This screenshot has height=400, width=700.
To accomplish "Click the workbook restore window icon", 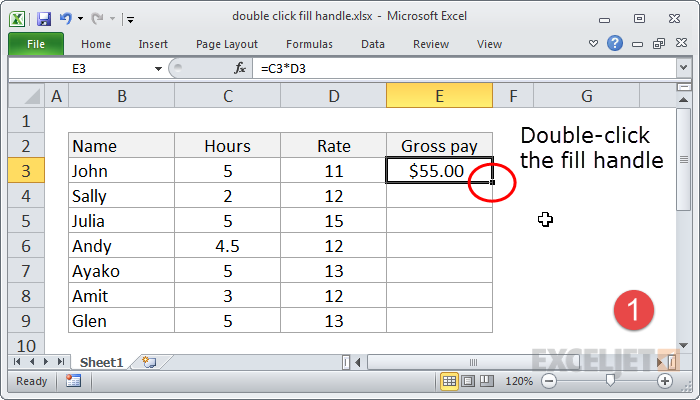I will (659, 43).
